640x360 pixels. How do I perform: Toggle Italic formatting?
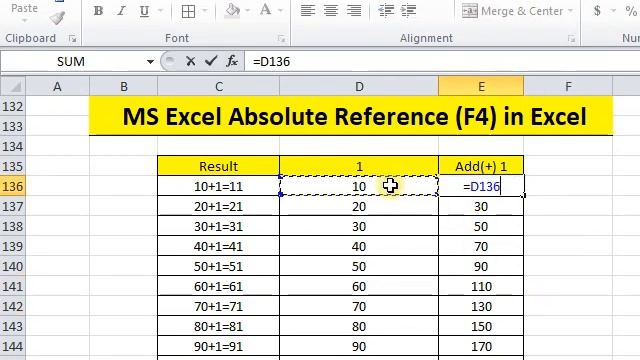121,11
